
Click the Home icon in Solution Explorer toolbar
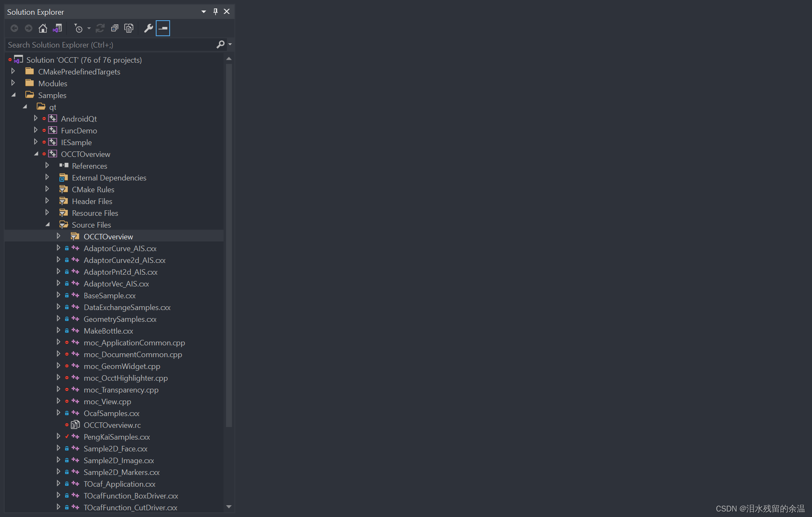coord(43,28)
